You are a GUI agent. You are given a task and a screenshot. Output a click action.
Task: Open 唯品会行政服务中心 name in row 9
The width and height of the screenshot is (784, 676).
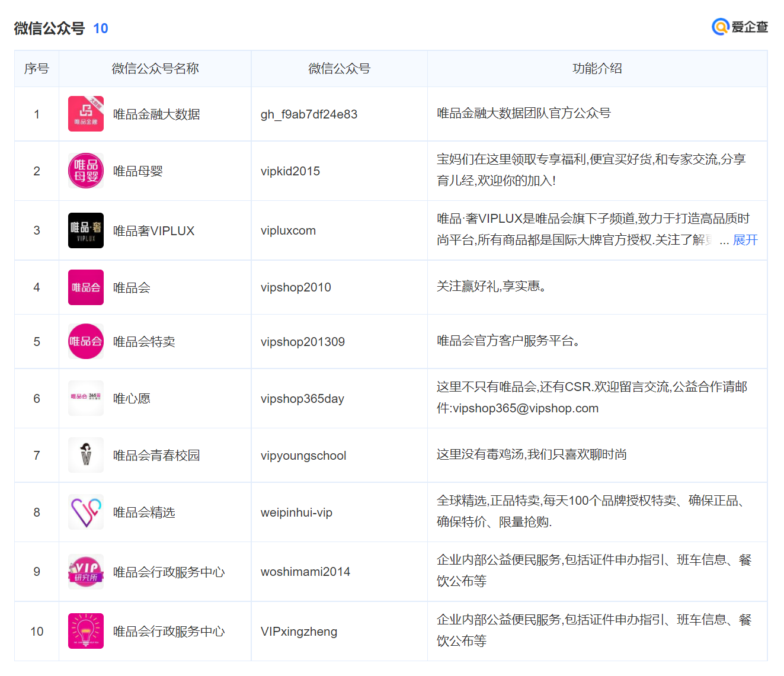(x=169, y=572)
